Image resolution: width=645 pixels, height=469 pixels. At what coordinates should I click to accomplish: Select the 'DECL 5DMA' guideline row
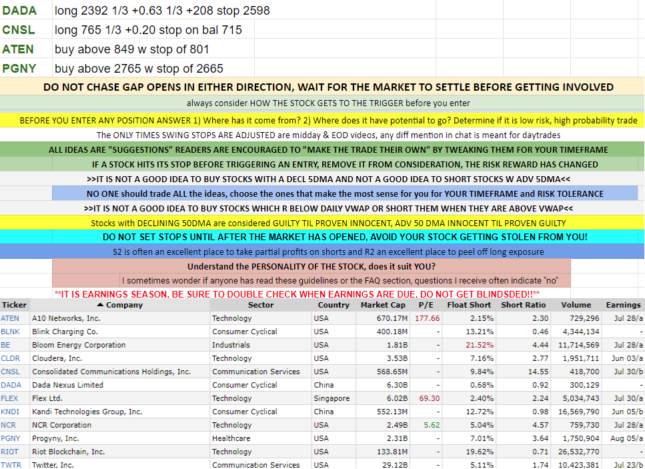(322, 179)
